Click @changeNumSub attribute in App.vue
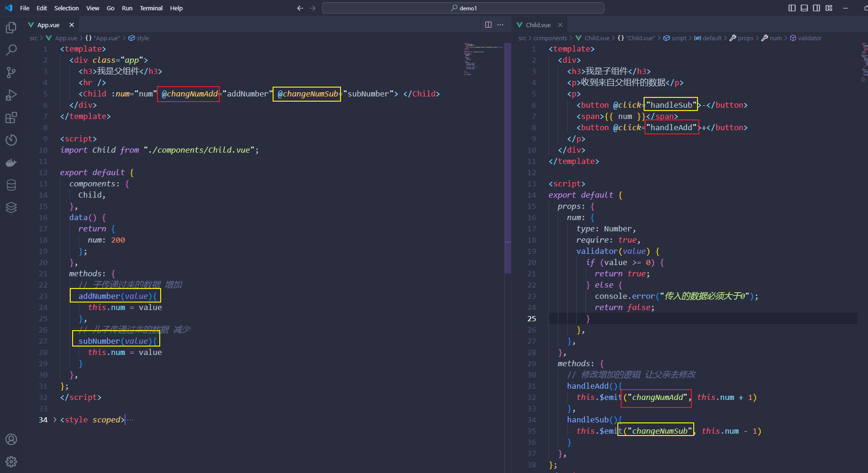 point(307,94)
